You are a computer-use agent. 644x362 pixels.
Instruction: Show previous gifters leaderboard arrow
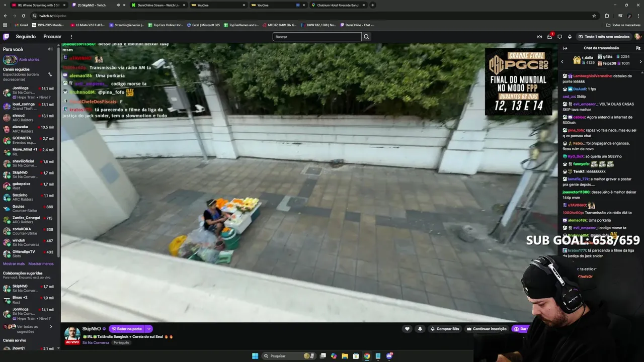click(562, 61)
